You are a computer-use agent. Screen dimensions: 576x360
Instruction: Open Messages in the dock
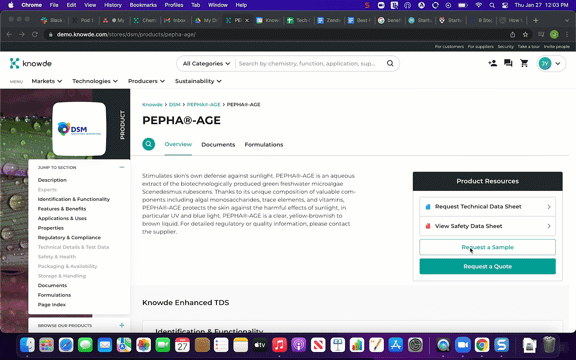coord(85,345)
